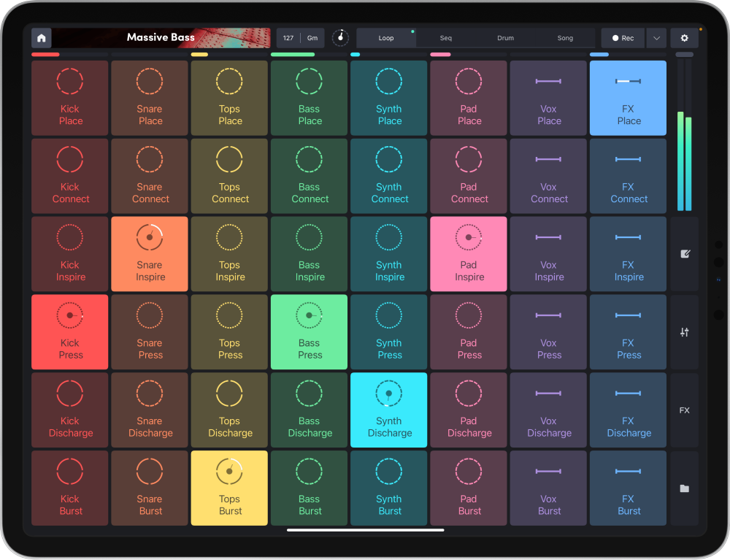Open the tempo selector showing 127
Screen dimensions: 730x560
point(288,37)
